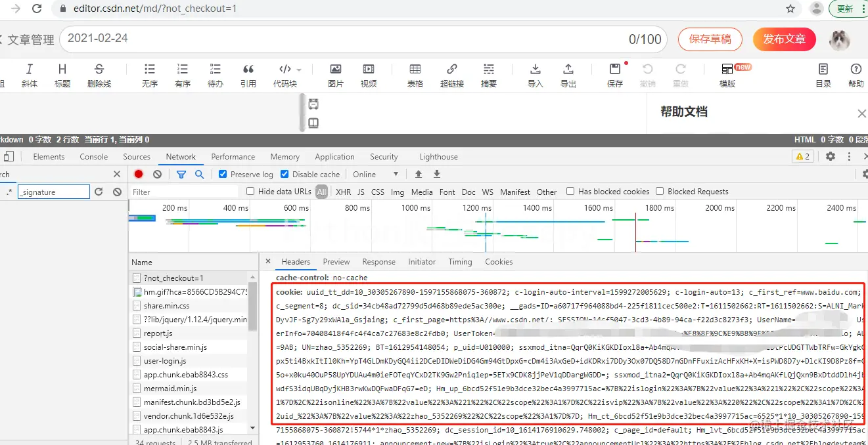Insert a heading with 标题 tool
Screen dimensions: 868x445
pos(62,75)
